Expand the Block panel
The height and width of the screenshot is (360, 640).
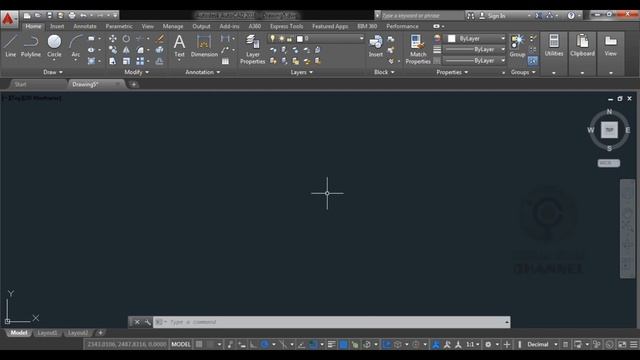click(384, 72)
